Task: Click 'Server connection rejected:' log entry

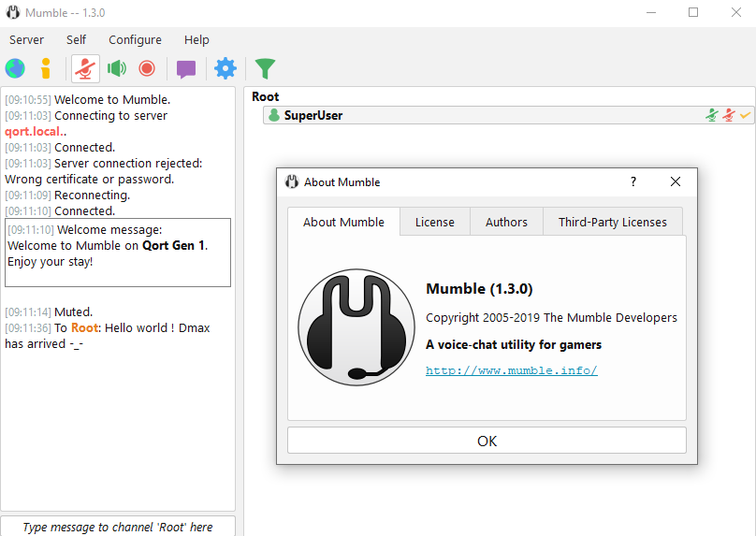Action: [128, 164]
